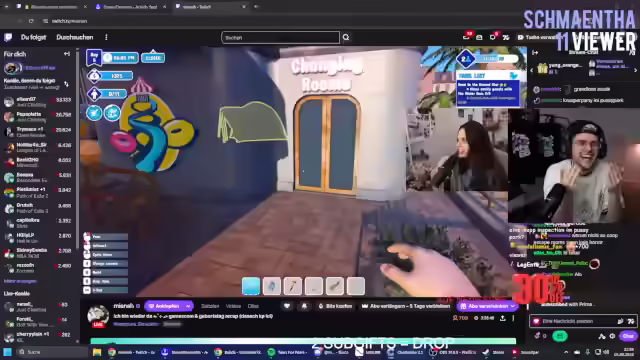Click the Windows Start button
The width and height of the screenshot is (640, 360).
click(x=8, y=352)
